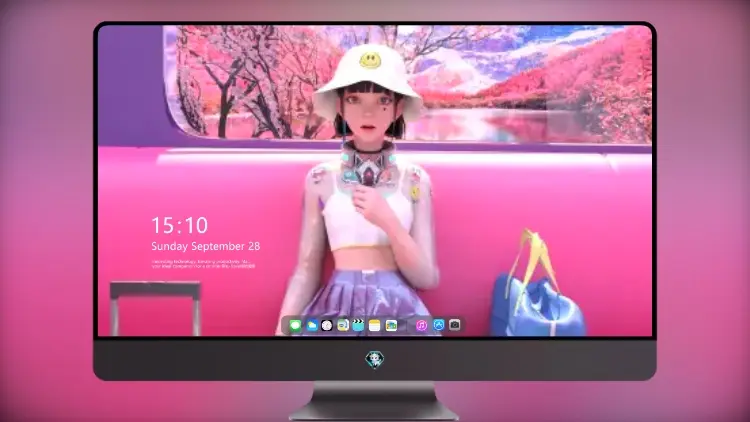This screenshot has width=750, height=422.
Task: Click the Sunday September 28 date text
Action: (x=206, y=246)
